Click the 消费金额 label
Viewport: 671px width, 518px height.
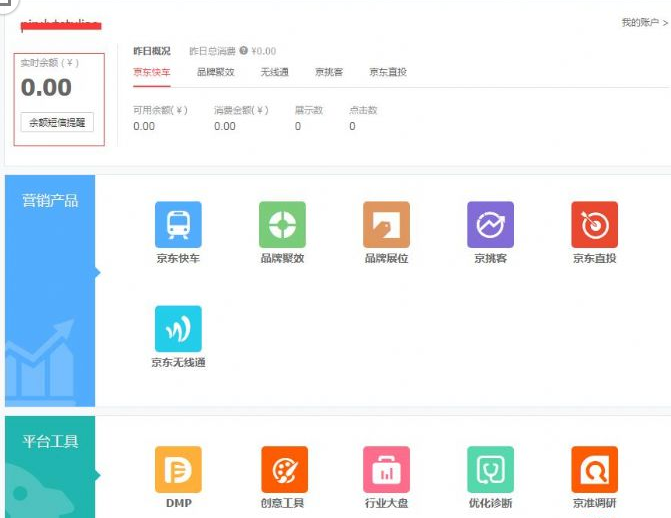tap(241, 110)
